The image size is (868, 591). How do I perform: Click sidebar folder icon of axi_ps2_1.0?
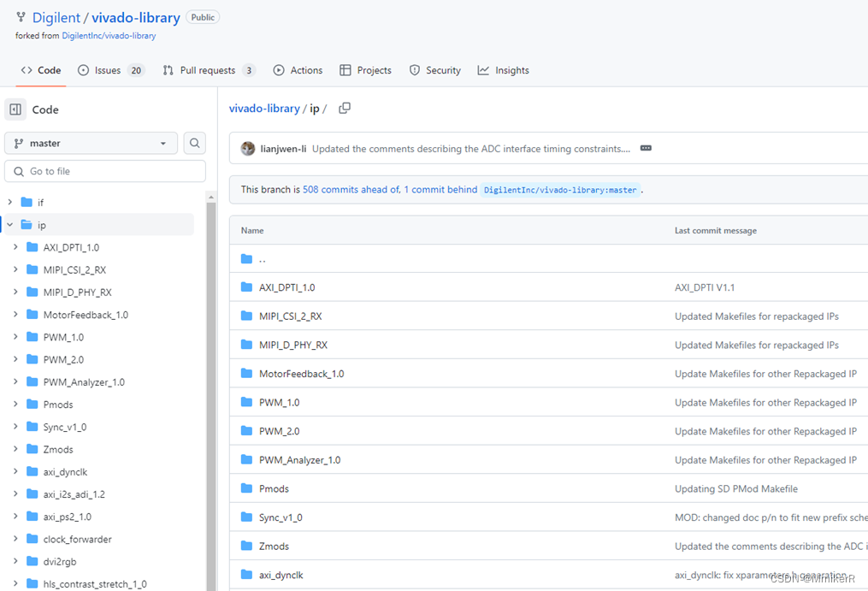pyautogui.click(x=32, y=517)
